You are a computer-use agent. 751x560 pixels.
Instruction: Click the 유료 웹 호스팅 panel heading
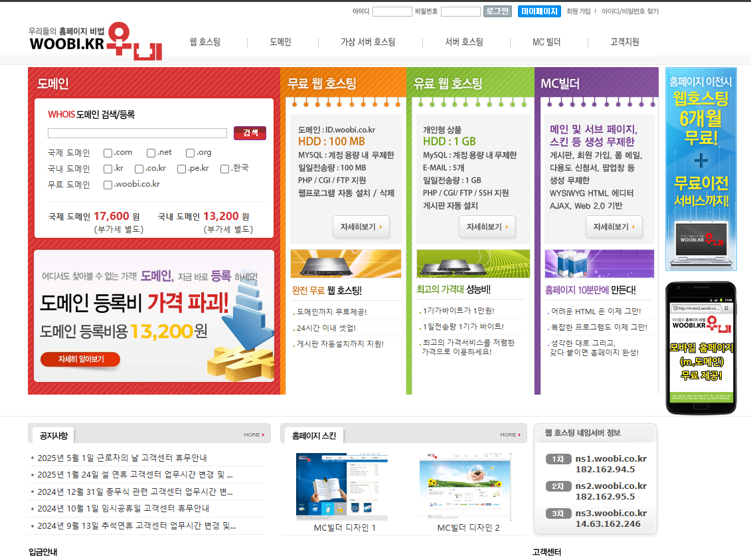pos(448,83)
